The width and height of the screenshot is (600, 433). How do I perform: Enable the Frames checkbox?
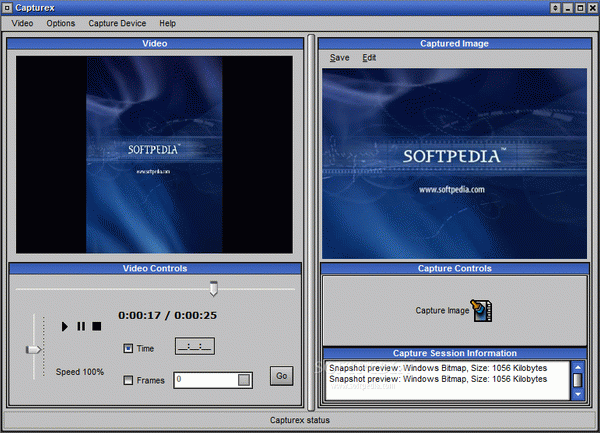(x=128, y=380)
